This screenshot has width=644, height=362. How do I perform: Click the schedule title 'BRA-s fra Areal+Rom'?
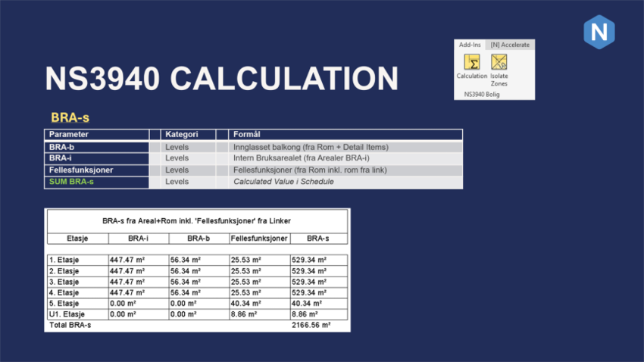click(196, 221)
